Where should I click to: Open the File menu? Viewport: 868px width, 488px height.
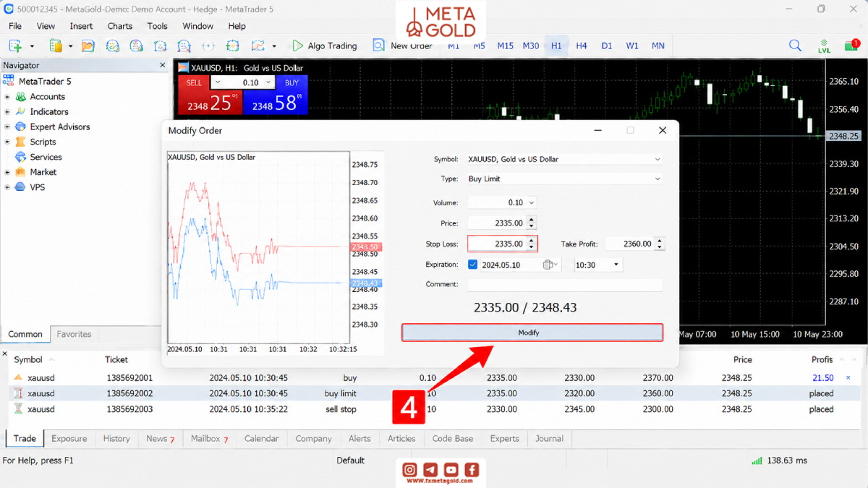click(15, 26)
